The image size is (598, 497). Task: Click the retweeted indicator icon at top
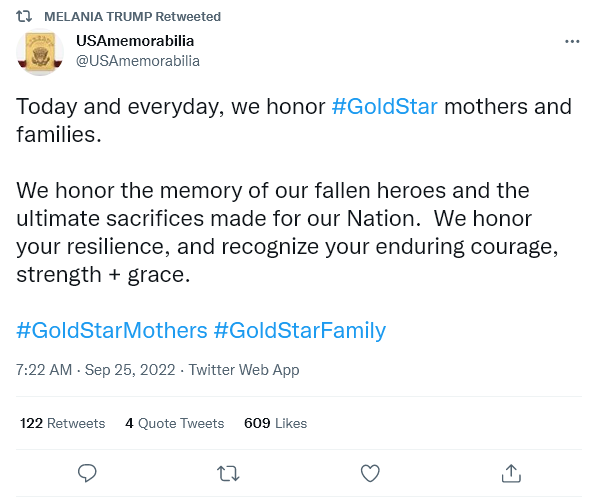coord(24,16)
